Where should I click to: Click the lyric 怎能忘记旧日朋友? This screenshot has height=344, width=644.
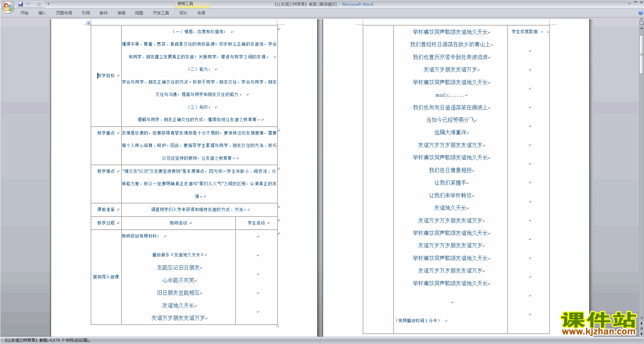tap(178, 267)
